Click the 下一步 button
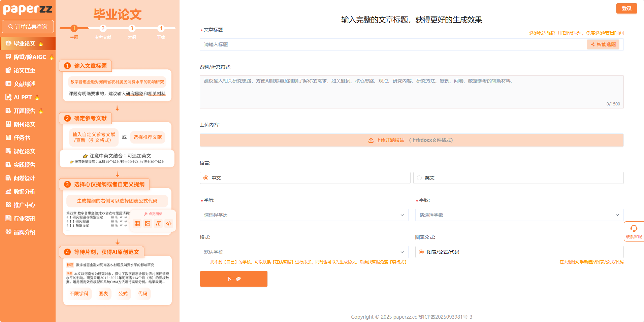Viewport: 644px width, 322px height. tap(233, 279)
